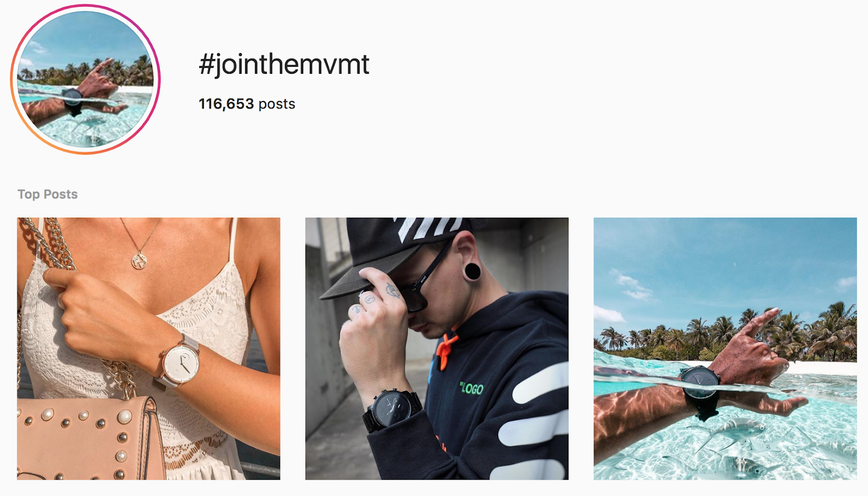The height and width of the screenshot is (496, 868).
Task: Click the gold pendant necklace in first post
Action: (140, 260)
